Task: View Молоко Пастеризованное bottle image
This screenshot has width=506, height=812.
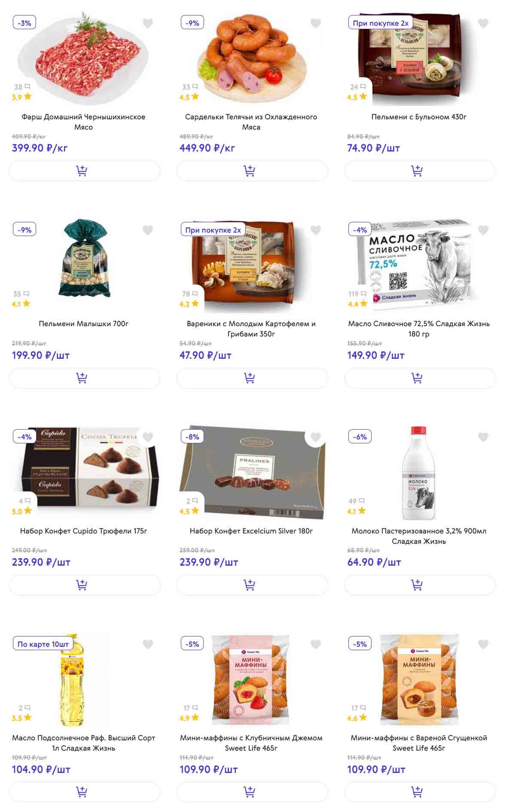Action: (419, 473)
